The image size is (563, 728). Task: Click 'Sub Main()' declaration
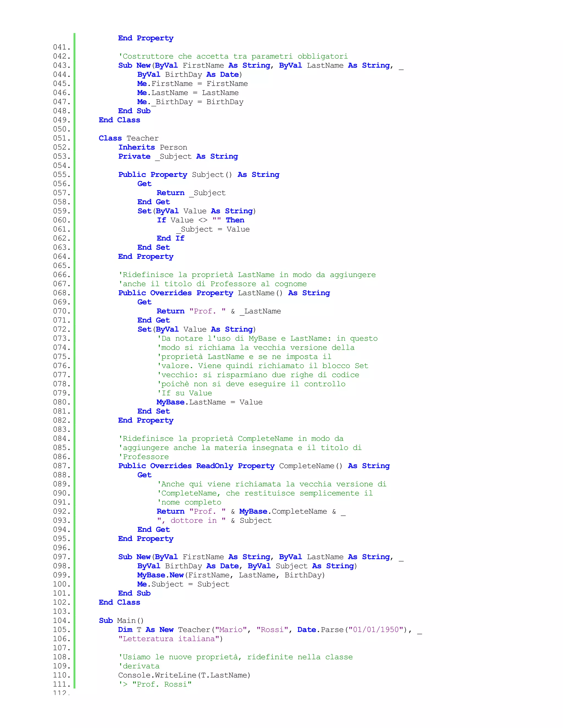coord(121,621)
